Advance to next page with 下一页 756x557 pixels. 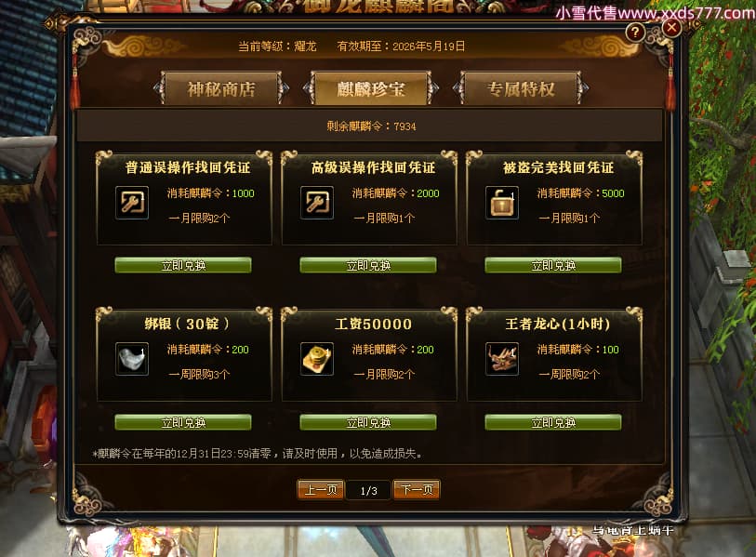point(417,490)
